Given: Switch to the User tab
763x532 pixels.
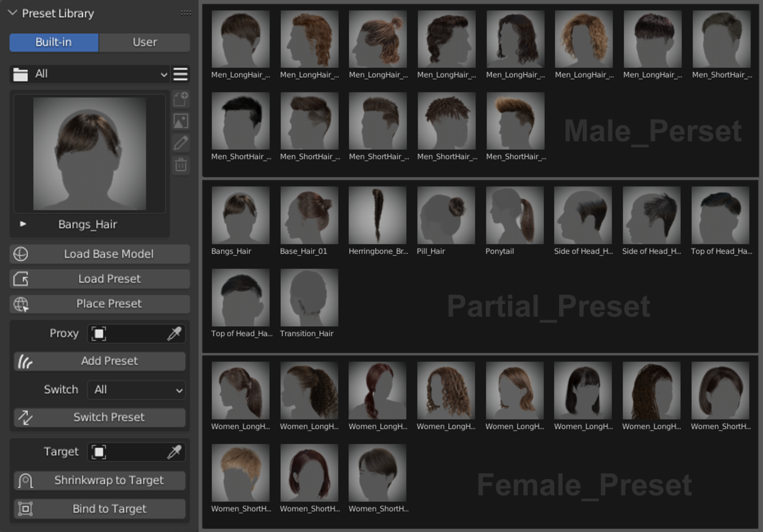Looking at the screenshot, I should click(144, 42).
